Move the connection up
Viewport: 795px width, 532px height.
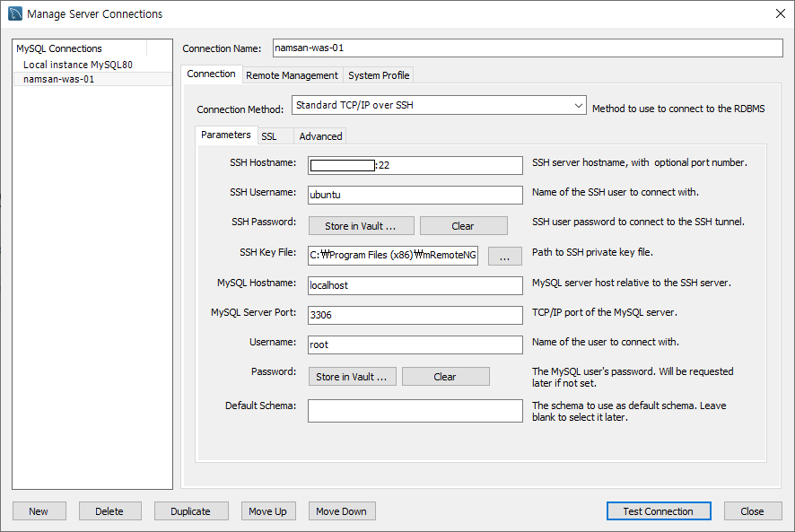pyautogui.click(x=268, y=511)
